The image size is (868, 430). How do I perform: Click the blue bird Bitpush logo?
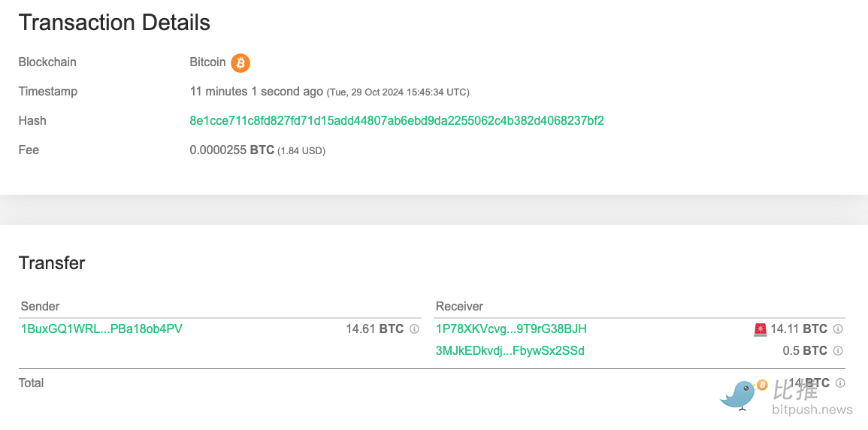(x=739, y=394)
